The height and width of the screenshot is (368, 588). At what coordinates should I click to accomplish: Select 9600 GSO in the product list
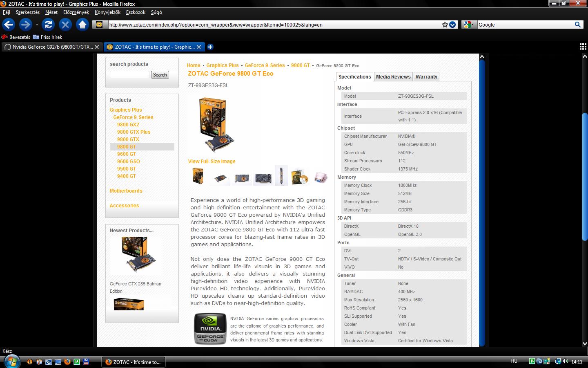129,162
